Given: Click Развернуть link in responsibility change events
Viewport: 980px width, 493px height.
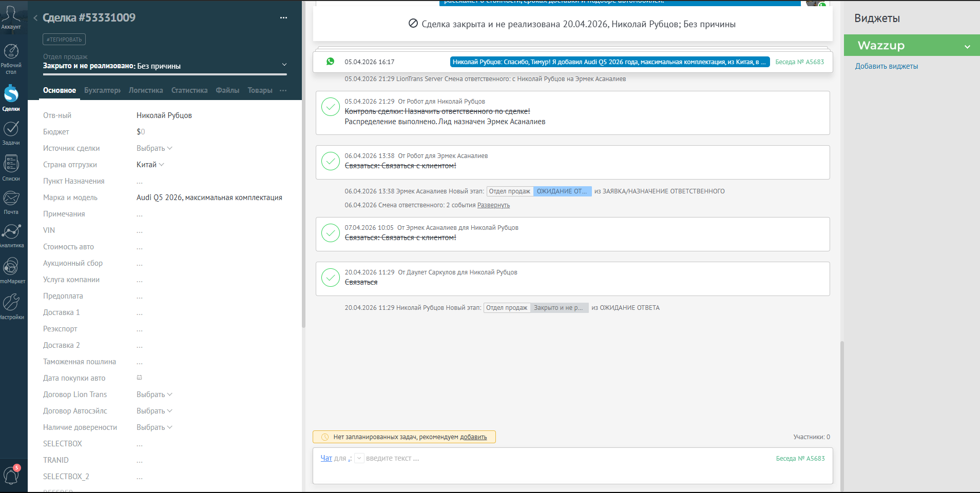Looking at the screenshot, I should click(x=493, y=205).
